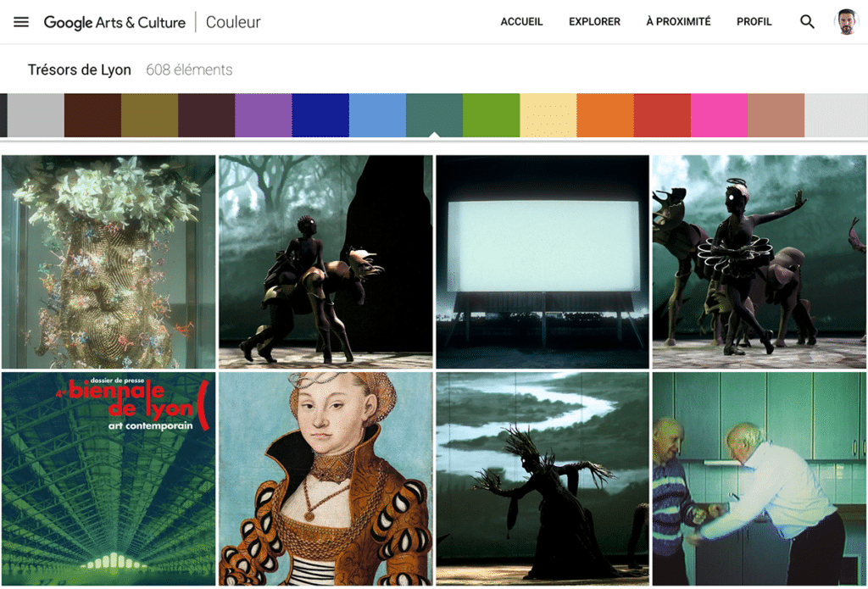Choose the hot pink color swatch
This screenshot has height=589, width=868.
[x=719, y=115]
